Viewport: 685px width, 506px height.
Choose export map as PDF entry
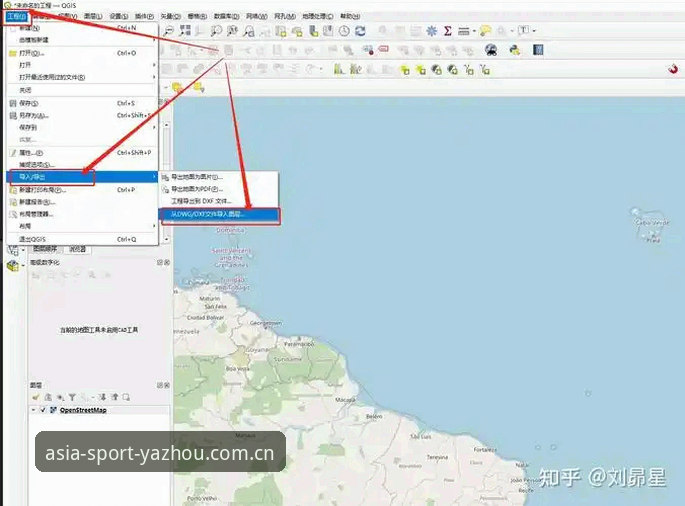pyautogui.click(x=218, y=189)
